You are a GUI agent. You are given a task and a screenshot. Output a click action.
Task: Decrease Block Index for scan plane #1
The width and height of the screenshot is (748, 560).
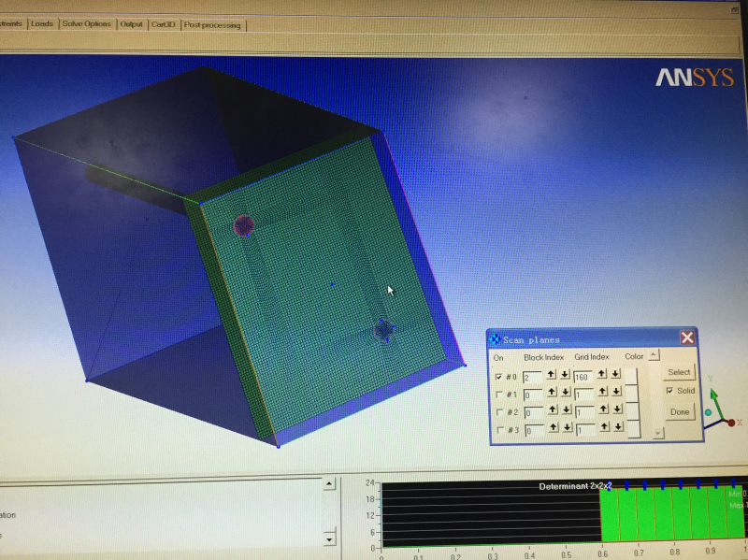pyautogui.click(x=566, y=392)
